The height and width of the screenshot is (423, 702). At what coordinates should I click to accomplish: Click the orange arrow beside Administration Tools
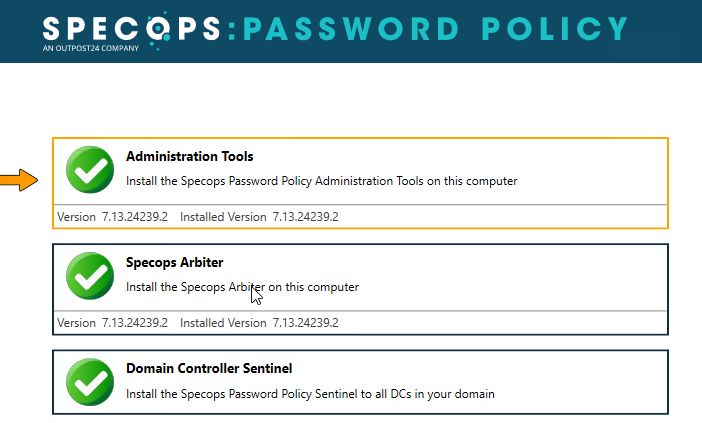19,180
